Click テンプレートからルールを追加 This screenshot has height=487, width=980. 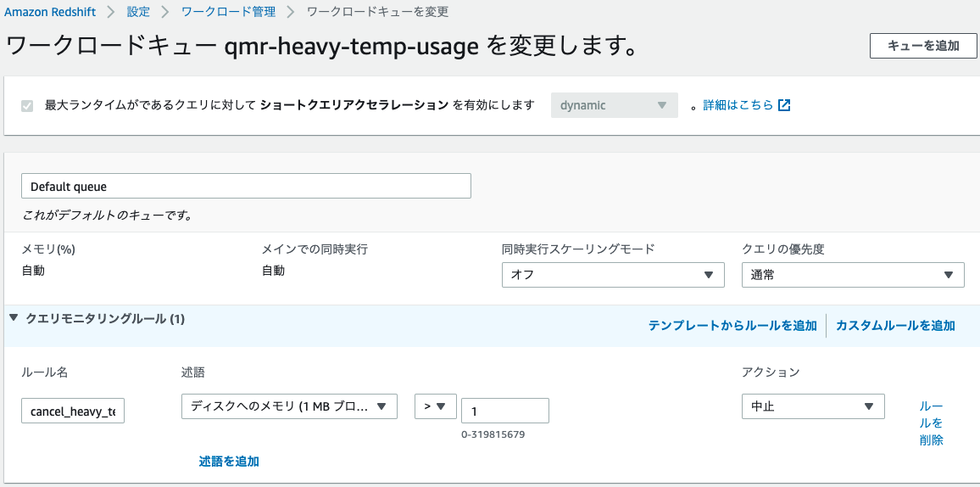(x=732, y=326)
